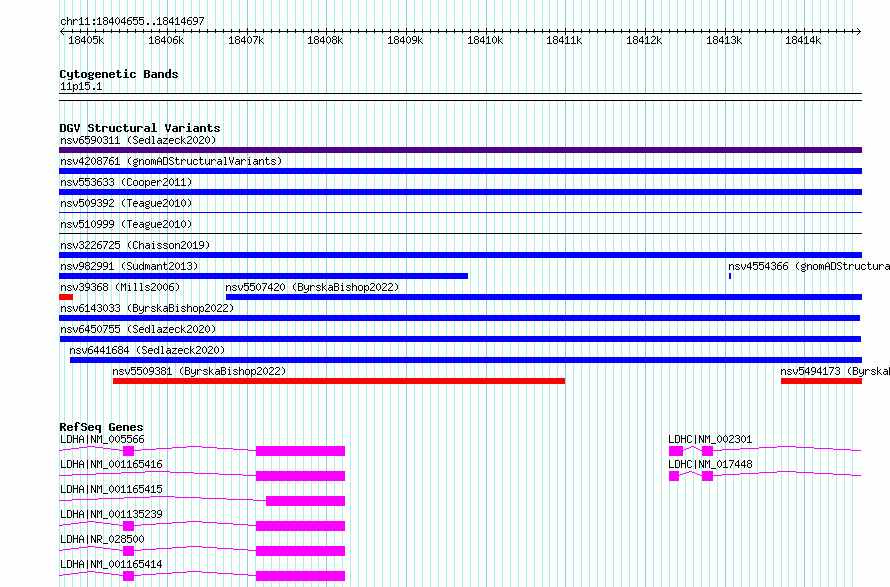Click the short red bar under nsv39368

(x=66, y=297)
